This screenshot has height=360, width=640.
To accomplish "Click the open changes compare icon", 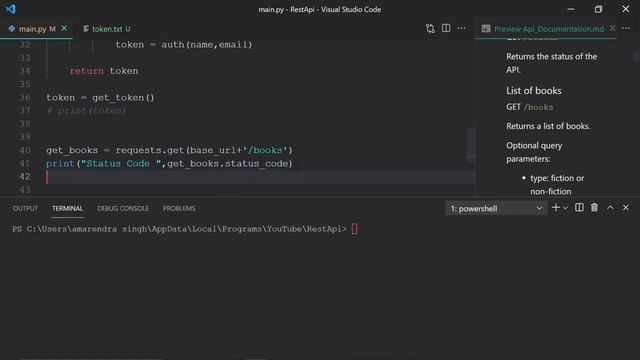I will (x=430, y=29).
